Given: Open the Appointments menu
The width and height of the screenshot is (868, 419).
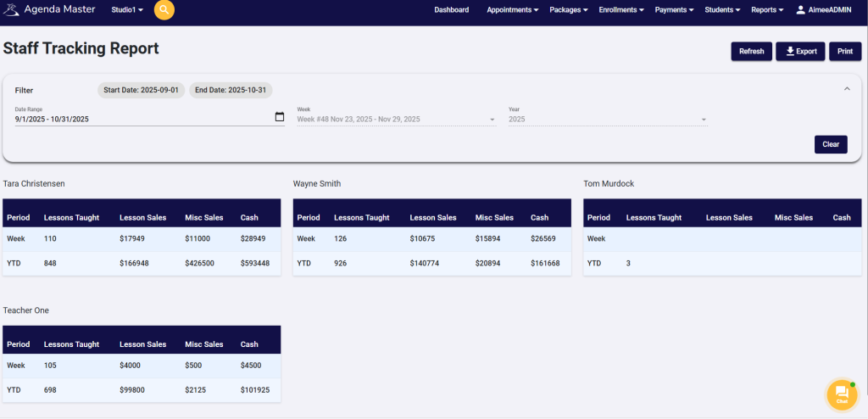Looking at the screenshot, I should [x=513, y=10].
